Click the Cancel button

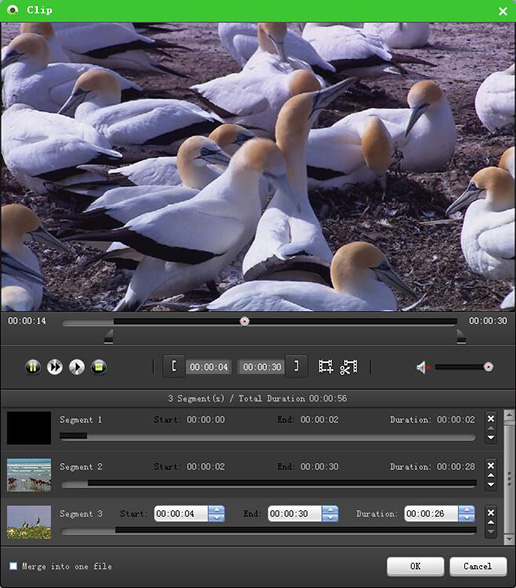478,566
